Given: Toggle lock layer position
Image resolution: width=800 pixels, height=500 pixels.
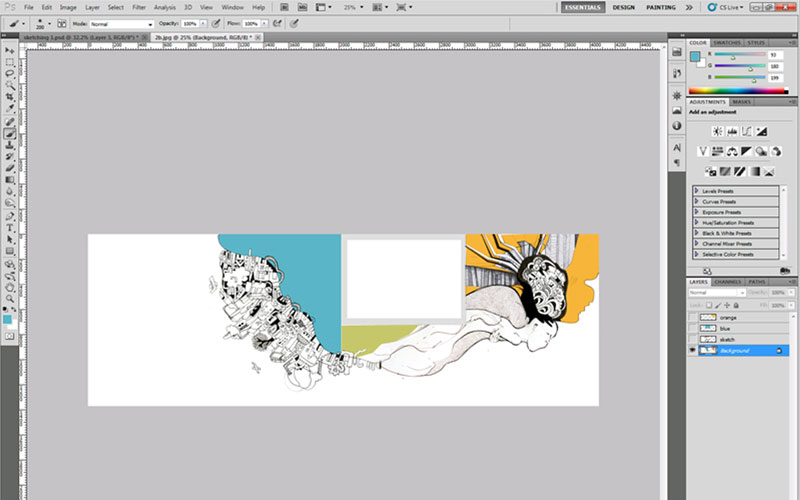Looking at the screenshot, I should (x=727, y=305).
